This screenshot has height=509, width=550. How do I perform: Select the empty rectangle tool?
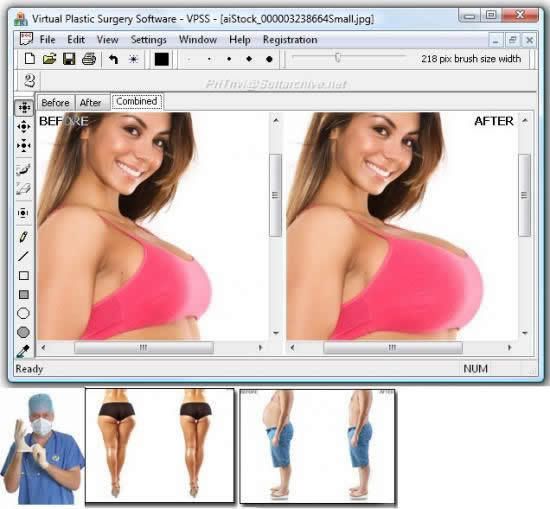[x=24, y=275]
